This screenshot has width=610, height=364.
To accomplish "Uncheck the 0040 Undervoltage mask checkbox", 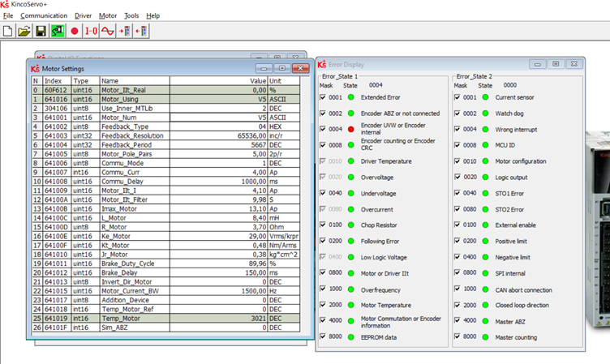I will tap(324, 192).
